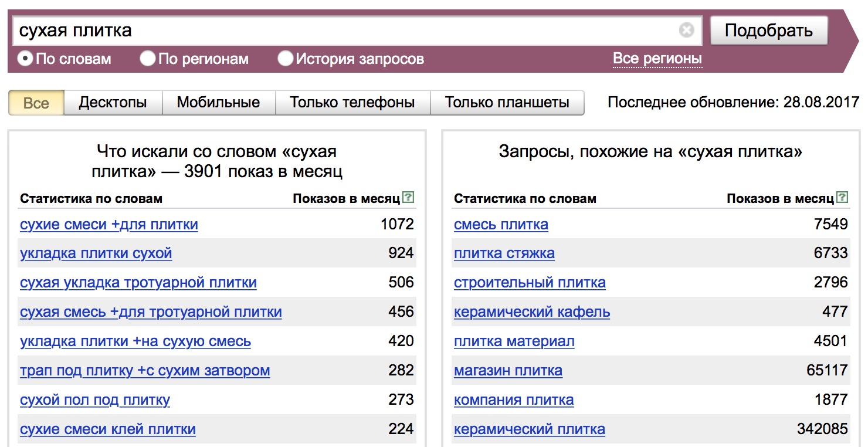Select the «Все» devices tab
This screenshot has width=868, height=447.
click(35, 103)
